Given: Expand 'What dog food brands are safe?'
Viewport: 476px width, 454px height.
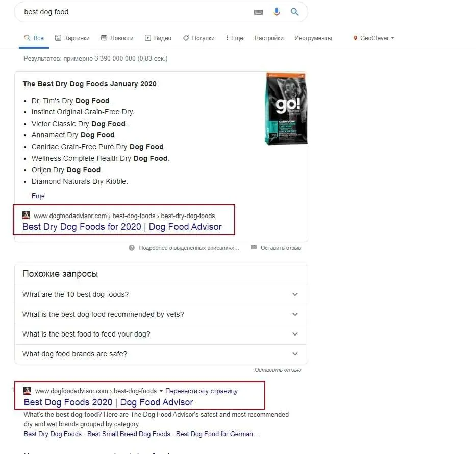Looking at the screenshot, I should point(161,354).
